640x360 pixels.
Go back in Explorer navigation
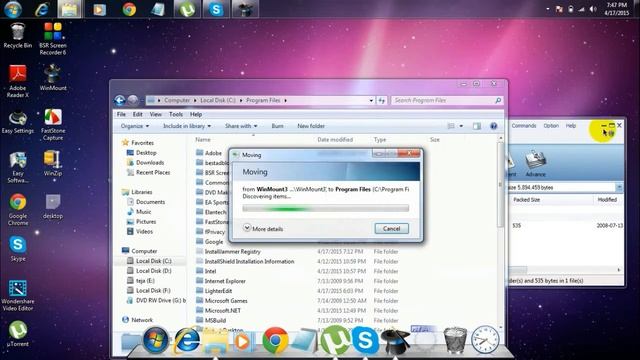(x=120, y=100)
